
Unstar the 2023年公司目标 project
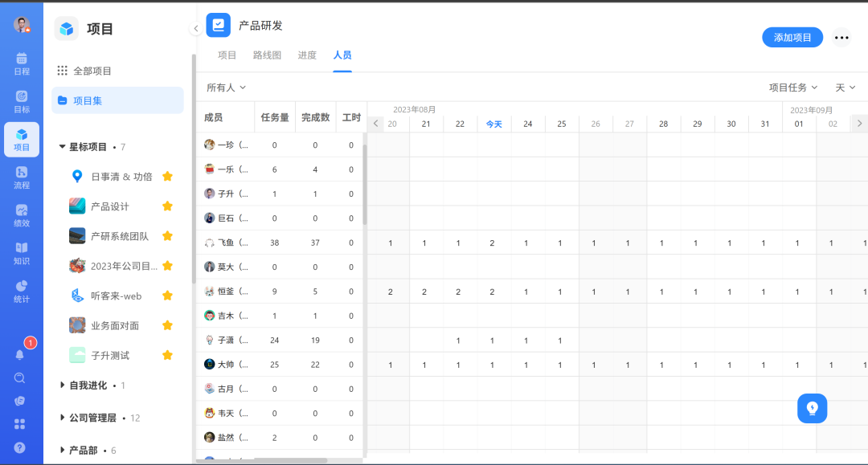pyautogui.click(x=167, y=266)
